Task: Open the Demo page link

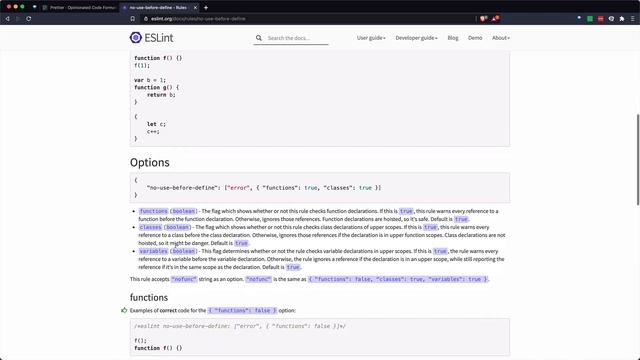Action: (x=475, y=38)
